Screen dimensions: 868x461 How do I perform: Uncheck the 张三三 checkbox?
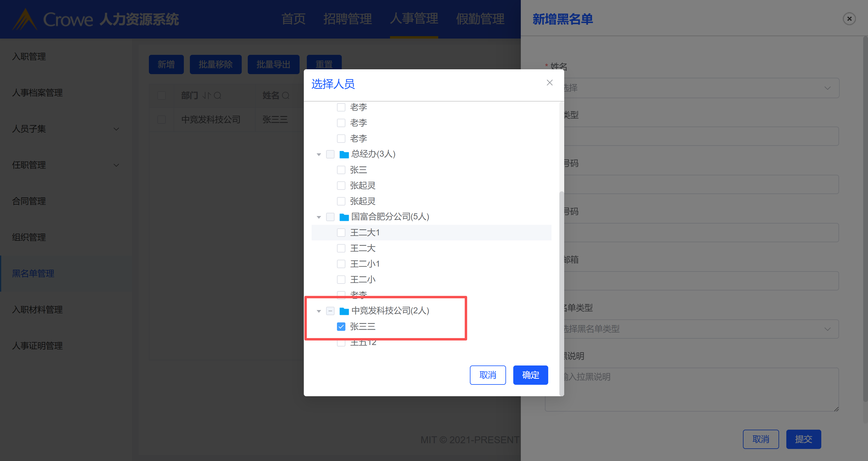[x=341, y=327]
